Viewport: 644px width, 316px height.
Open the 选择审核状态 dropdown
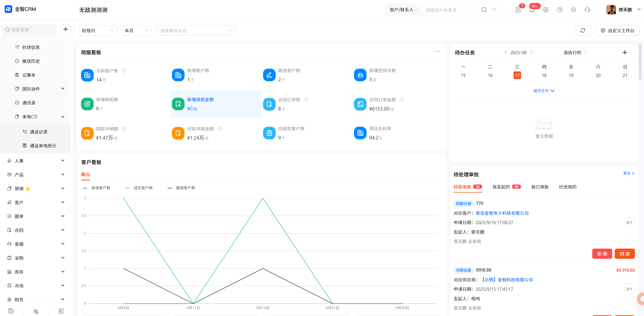coord(196,31)
